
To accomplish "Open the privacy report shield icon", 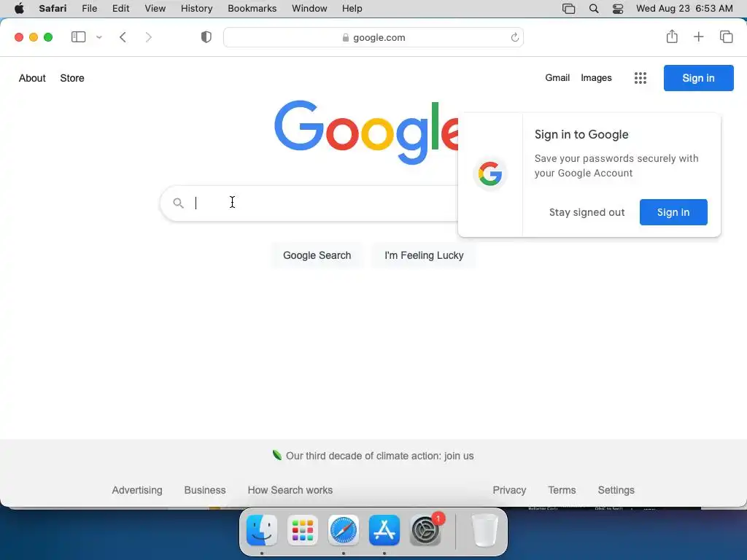I will (206, 37).
